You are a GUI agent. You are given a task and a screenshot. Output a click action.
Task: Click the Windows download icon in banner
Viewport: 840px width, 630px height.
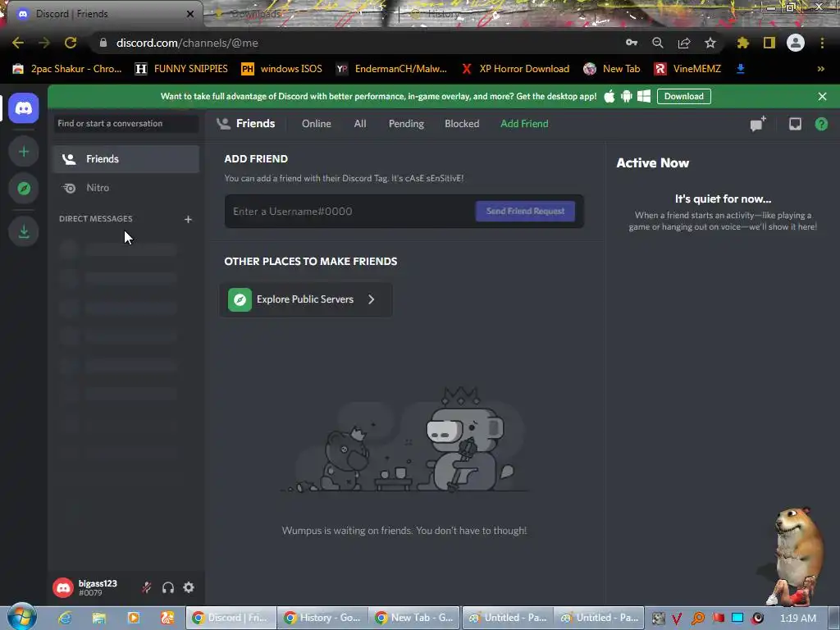point(644,97)
